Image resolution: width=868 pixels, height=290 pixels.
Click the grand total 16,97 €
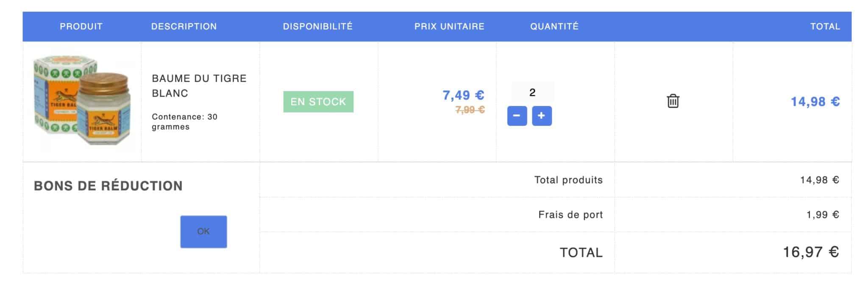(810, 252)
